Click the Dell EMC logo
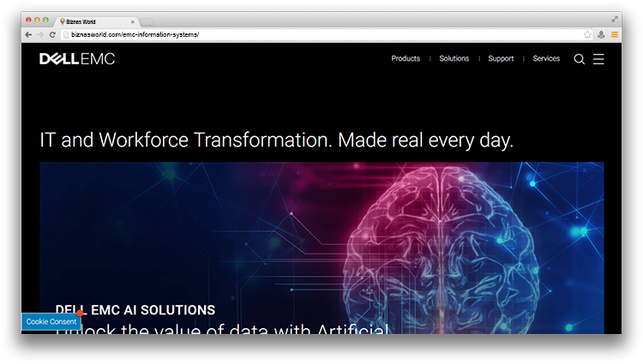 pyautogui.click(x=77, y=59)
